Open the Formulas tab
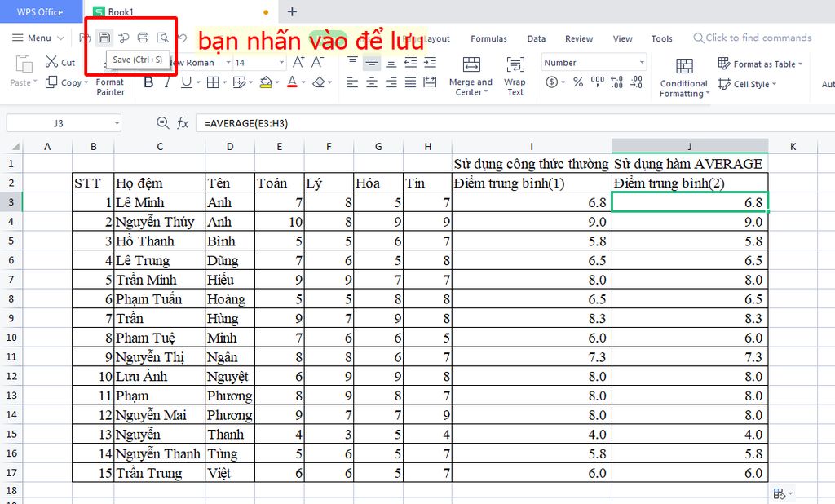The height and width of the screenshot is (504, 835). click(x=489, y=38)
